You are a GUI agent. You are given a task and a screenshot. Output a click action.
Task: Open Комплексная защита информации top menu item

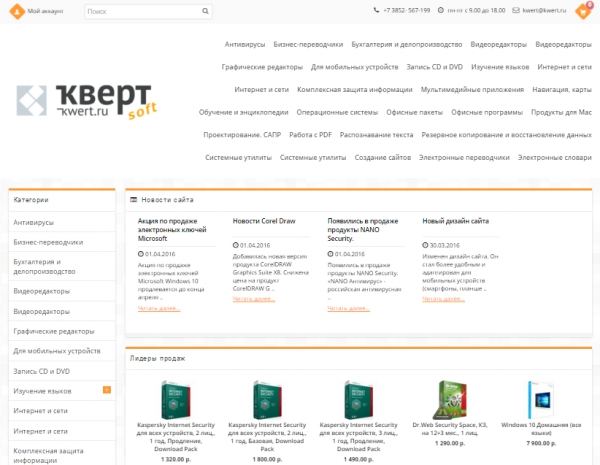coord(355,90)
